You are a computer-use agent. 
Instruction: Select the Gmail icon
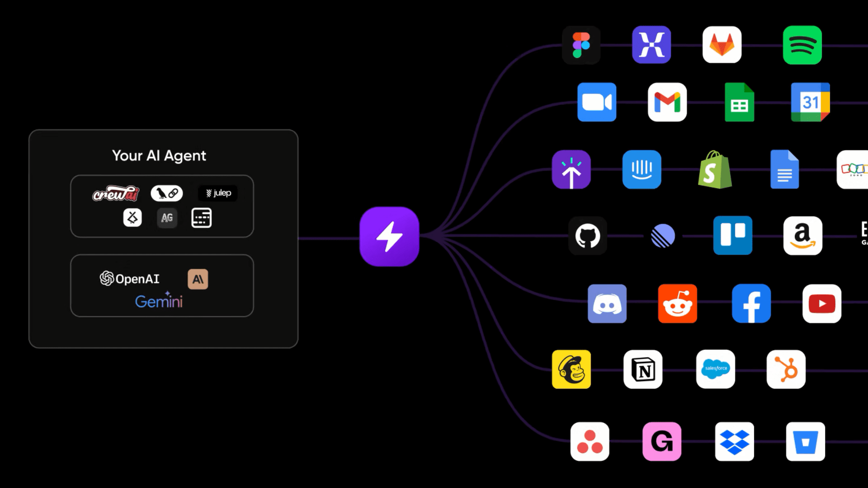pos(667,102)
